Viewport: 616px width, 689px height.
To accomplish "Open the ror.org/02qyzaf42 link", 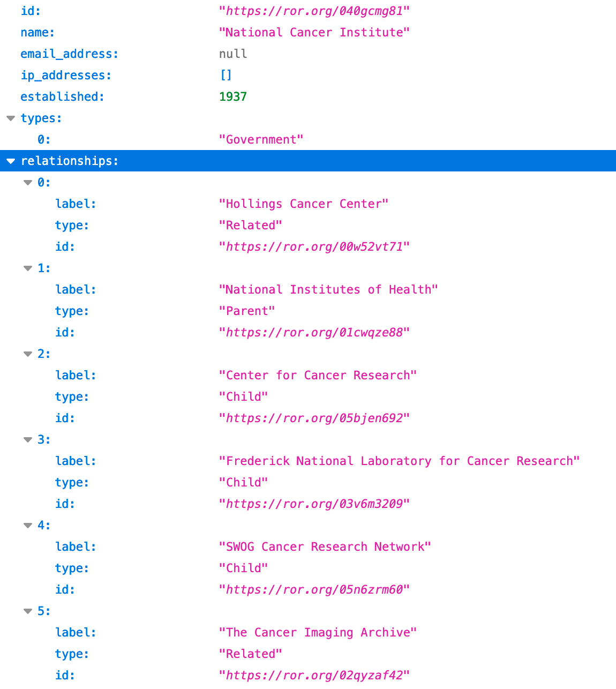I will tap(314, 676).
